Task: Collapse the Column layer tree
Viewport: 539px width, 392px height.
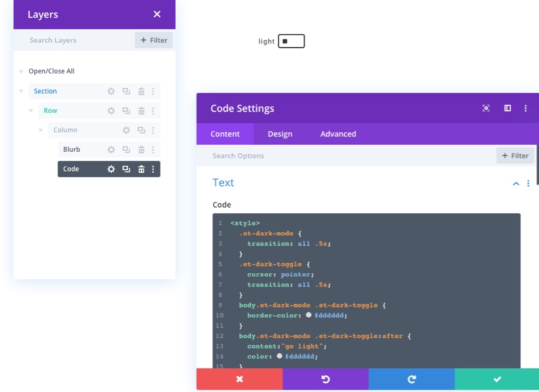Action: point(40,130)
